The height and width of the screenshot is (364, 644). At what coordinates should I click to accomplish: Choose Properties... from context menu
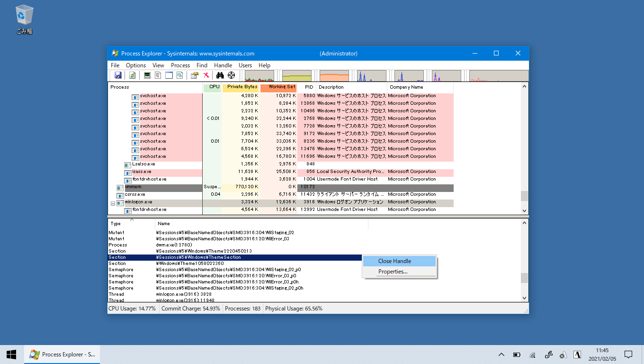399,272
